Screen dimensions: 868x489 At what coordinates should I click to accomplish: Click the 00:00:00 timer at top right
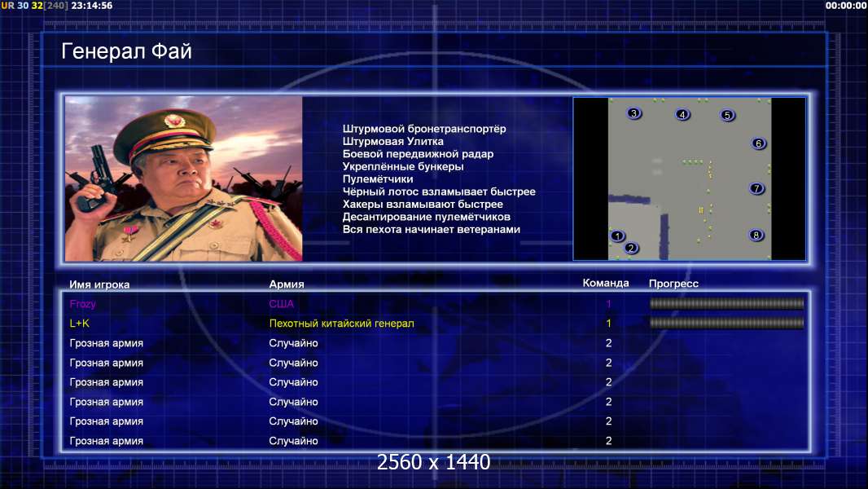tap(846, 6)
